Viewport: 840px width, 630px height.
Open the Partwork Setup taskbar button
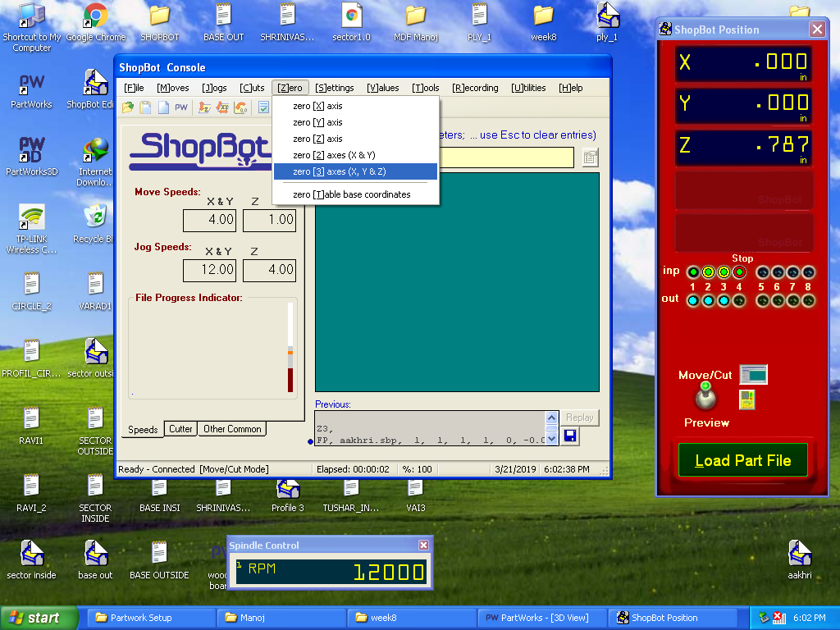click(x=152, y=618)
